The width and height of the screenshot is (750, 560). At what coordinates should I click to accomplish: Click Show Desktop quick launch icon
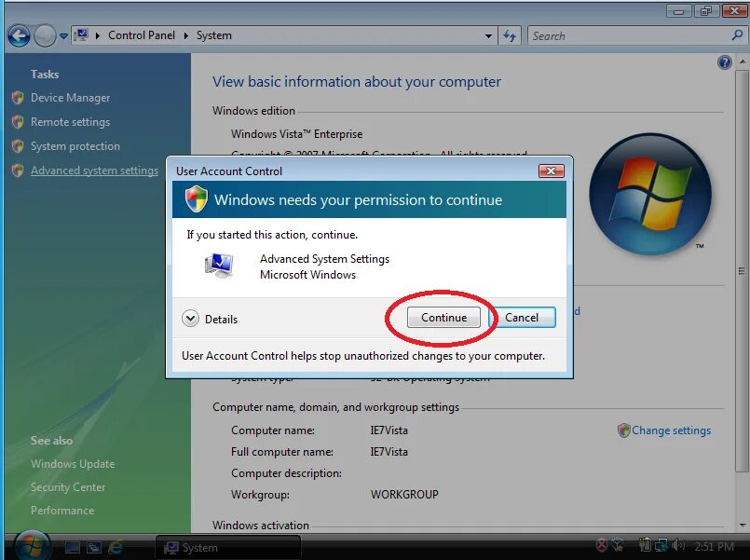point(73,547)
